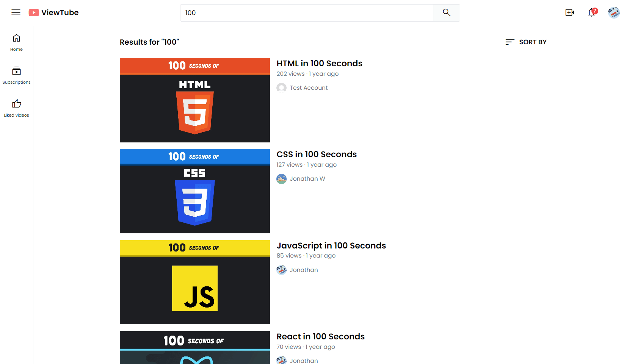The width and height of the screenshot is (632, 364).
Task: Click Jonathan W channel avatar
Action: [281, 179]
